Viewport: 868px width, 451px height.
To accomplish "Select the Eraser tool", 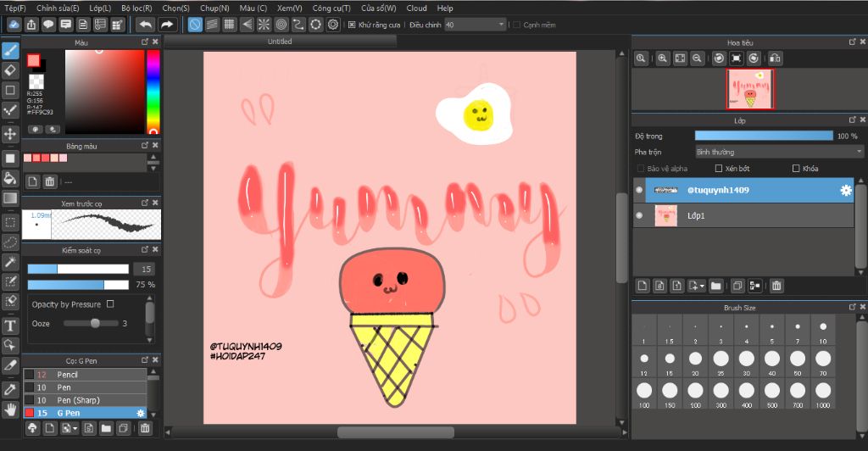I will pyautogui.click(x=10, y=70).
